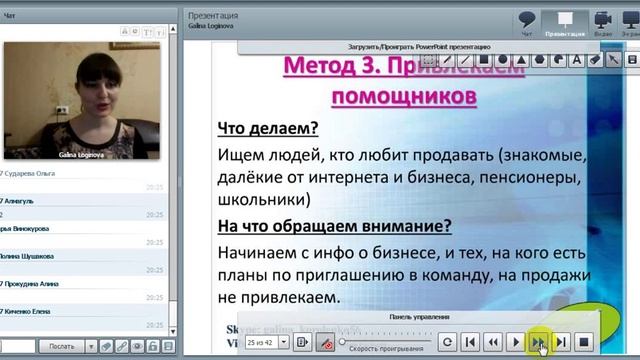Screen dimensions: 640x360
Task: Click the smiley icon above chat
Action: (135, 31)
